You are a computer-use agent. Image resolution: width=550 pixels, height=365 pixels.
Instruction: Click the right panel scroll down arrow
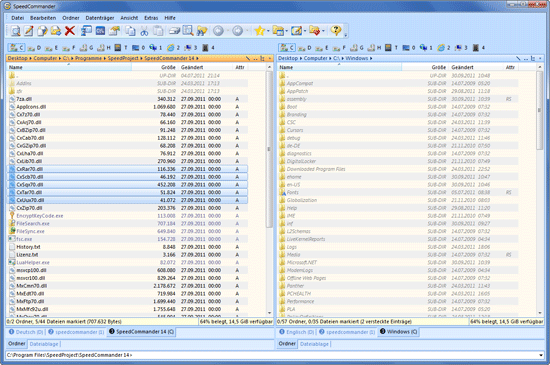540,313
